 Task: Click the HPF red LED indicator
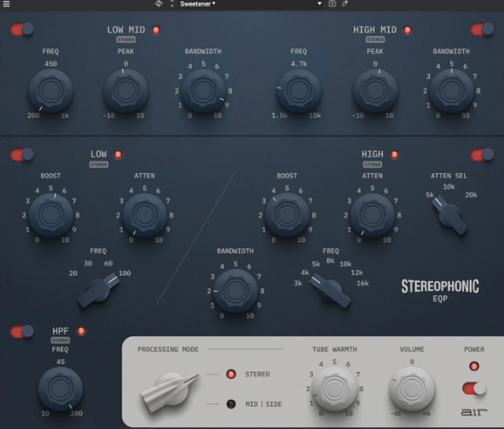pos(81,331)
